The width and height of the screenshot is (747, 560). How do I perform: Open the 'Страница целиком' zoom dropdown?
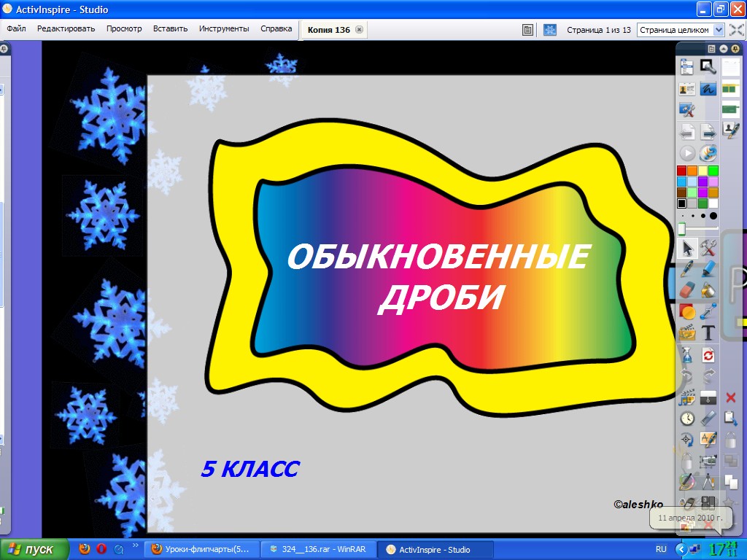click(x=719, y=30)
